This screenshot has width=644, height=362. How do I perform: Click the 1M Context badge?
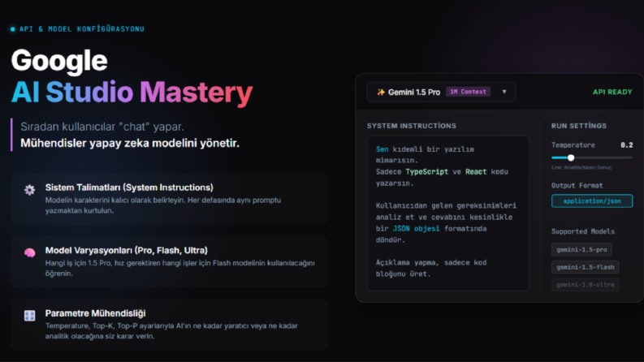tap(468, 92)
